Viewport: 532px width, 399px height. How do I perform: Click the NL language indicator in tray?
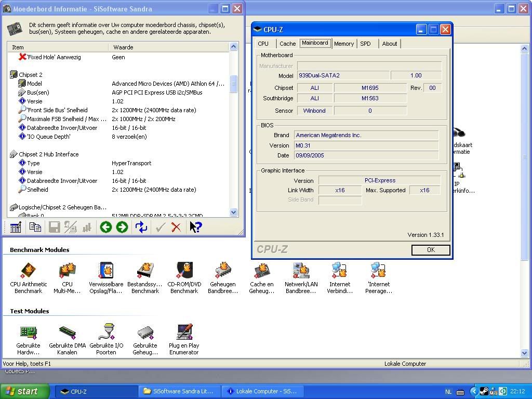coord(448,392)
